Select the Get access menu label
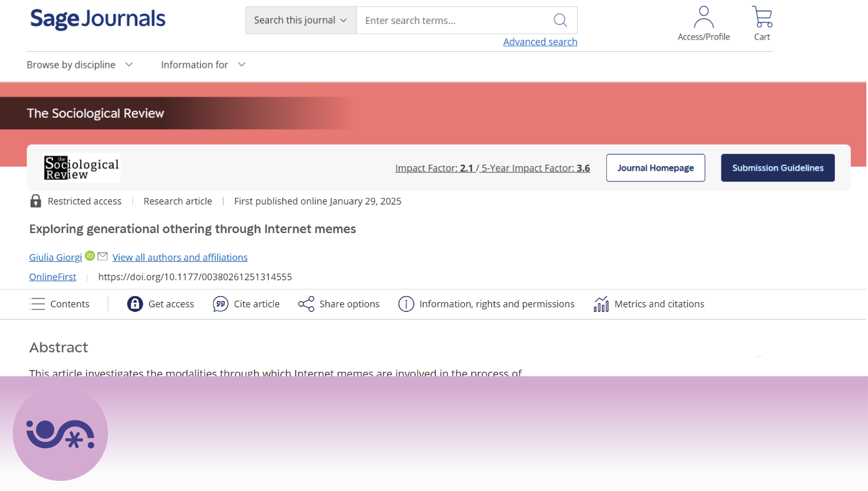This screenshot has width=868, height=491. click(x=171, y=304)
